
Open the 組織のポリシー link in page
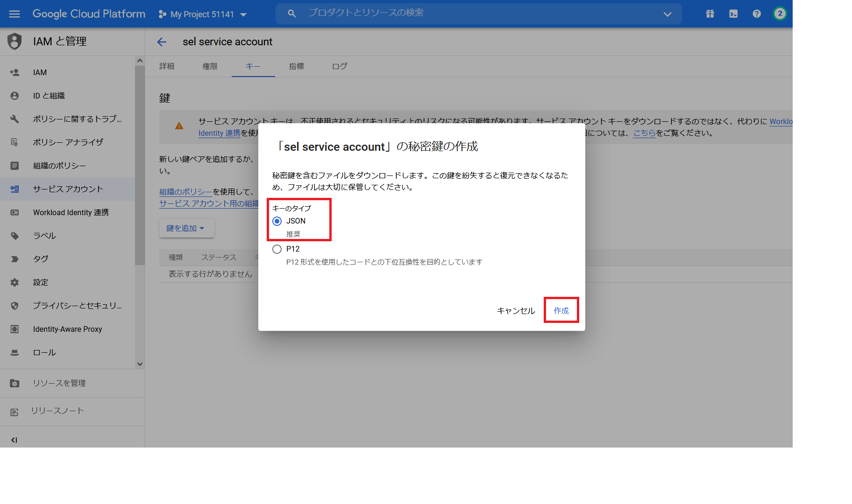tap(186, 192)
